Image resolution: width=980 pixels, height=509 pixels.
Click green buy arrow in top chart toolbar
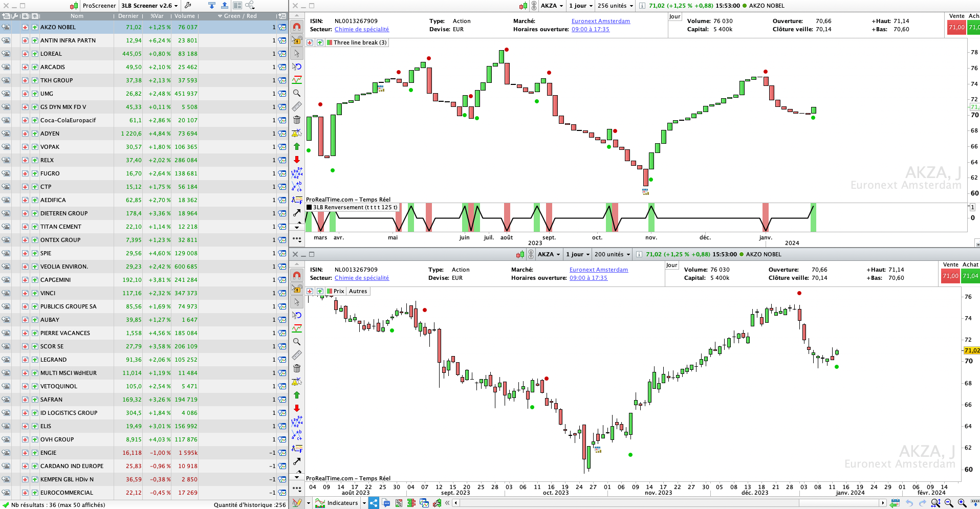(x=297, y=146)
